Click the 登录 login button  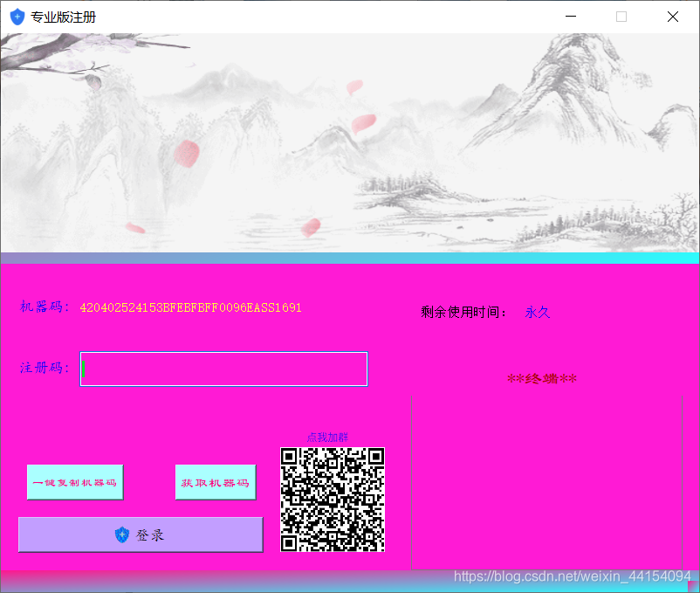[141, 534]
